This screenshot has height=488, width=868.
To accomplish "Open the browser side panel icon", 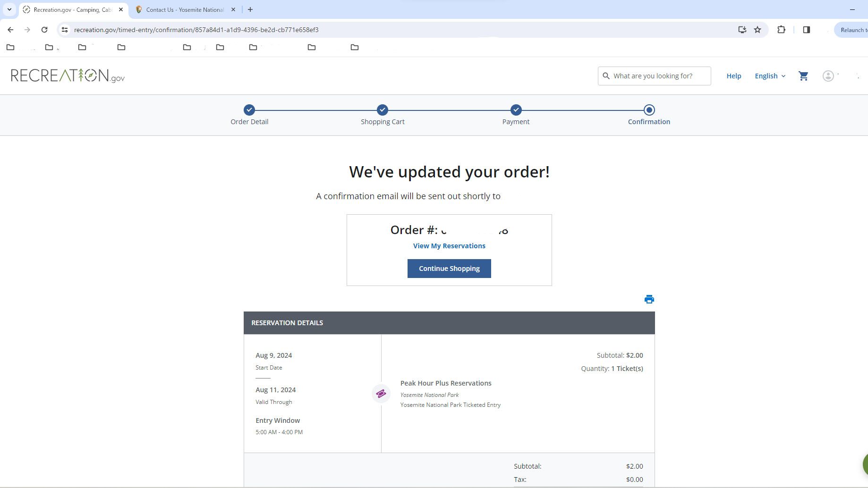I will point(806,30).
